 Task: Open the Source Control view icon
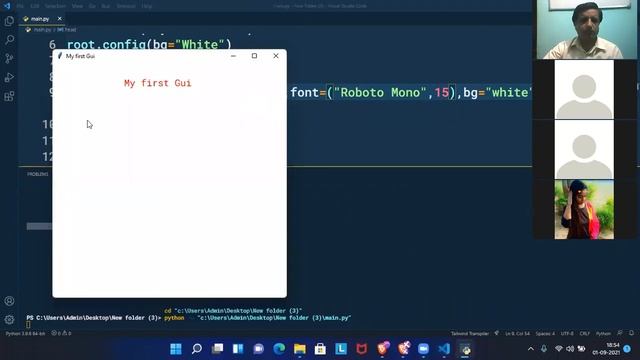click(9, 58)
